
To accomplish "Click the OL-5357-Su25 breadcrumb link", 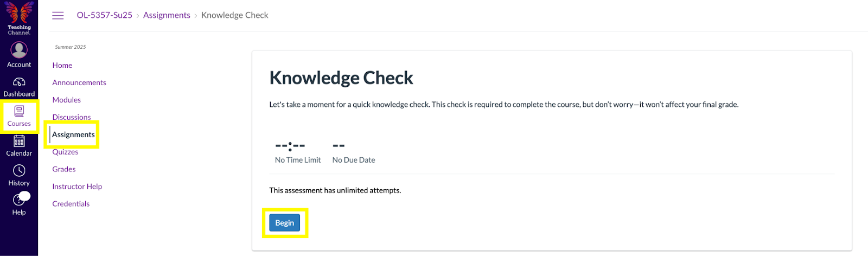I will (105, 15).
